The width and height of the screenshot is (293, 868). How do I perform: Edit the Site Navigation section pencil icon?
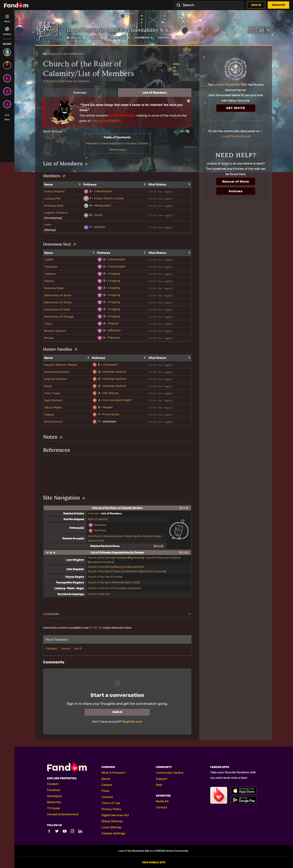(84, 498)
